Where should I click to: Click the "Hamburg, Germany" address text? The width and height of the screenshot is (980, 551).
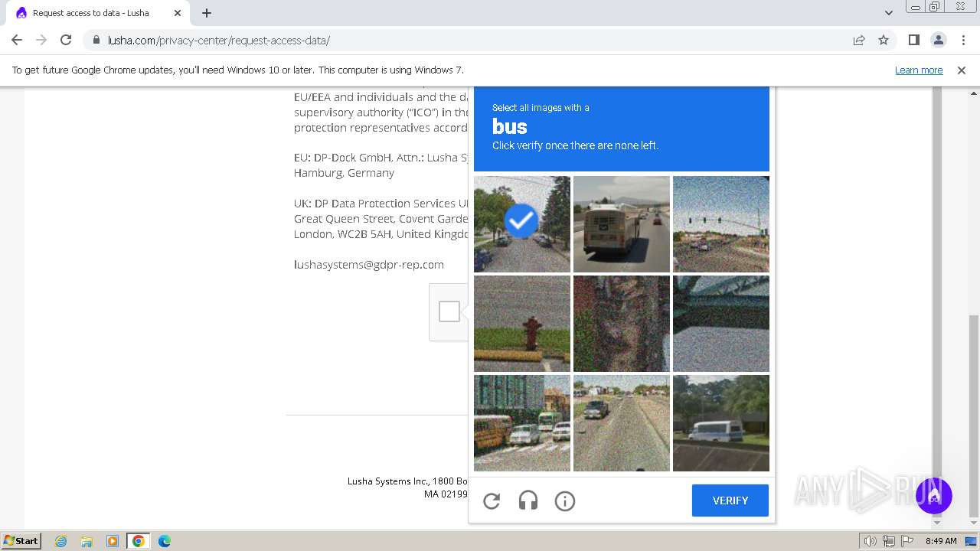tap(344, 173)
